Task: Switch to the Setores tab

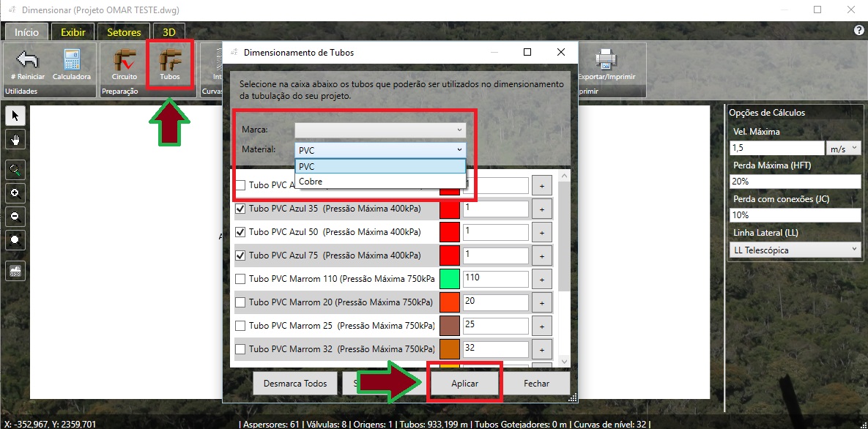Action: coord(125,32)
